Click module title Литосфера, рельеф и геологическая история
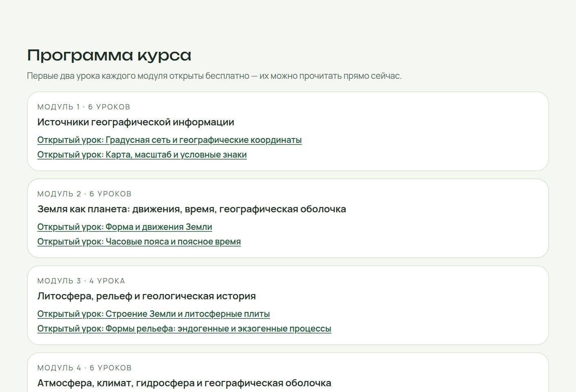 pos(146,296)
